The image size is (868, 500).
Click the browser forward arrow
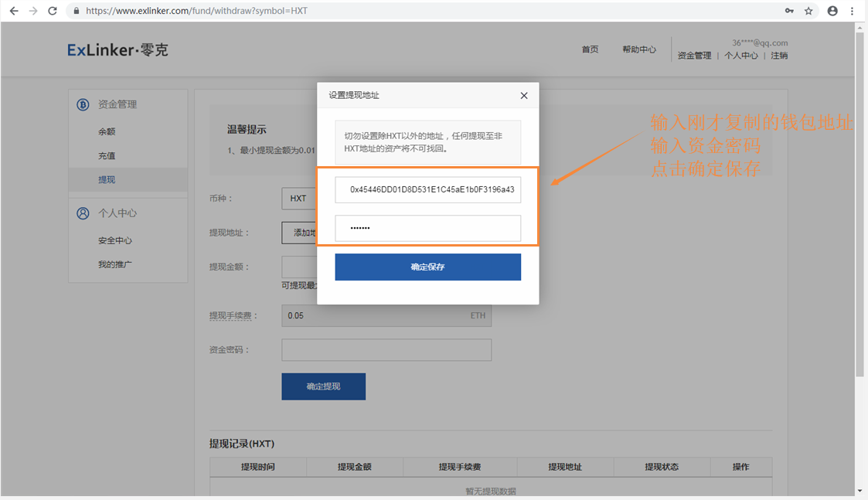[x=33, y=11]
